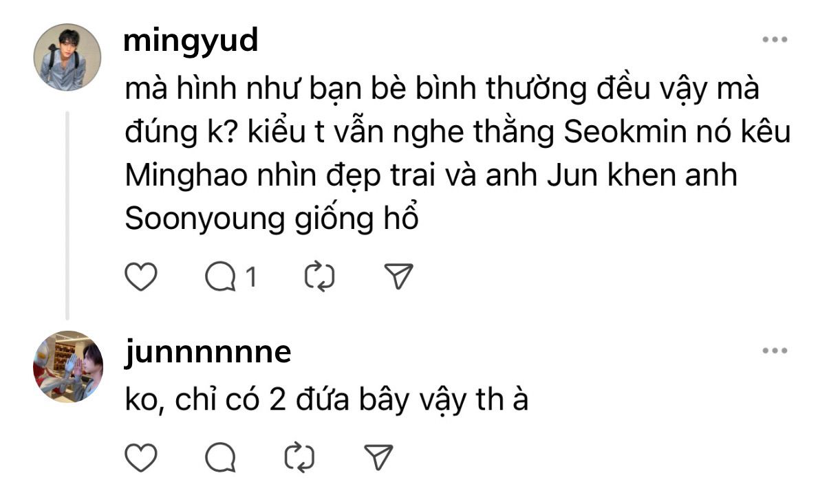Viewport: 829px width, 504px height.
Task: Share mingyud's post via the paper plane icon
Action: tap(398, 277)
